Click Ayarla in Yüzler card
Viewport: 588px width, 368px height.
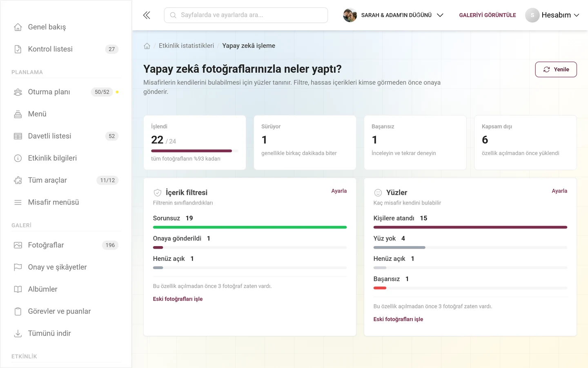pos(559,191)
